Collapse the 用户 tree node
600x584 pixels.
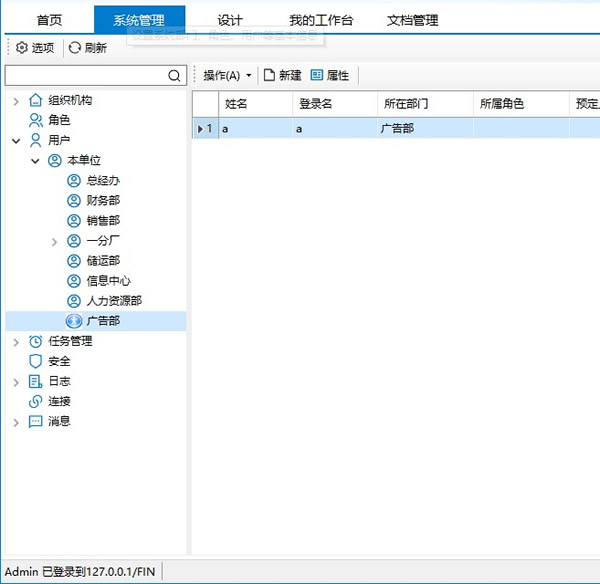click(x=16, y=141)
